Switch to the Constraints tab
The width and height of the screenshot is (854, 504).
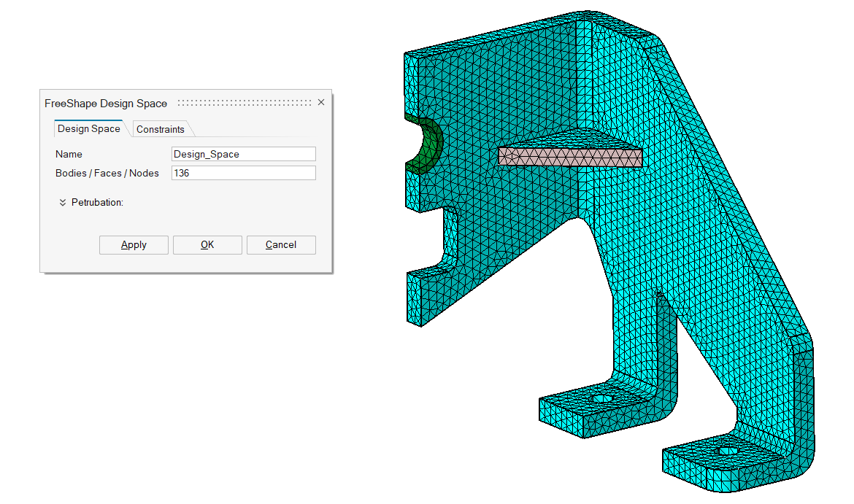coord(161,129)
